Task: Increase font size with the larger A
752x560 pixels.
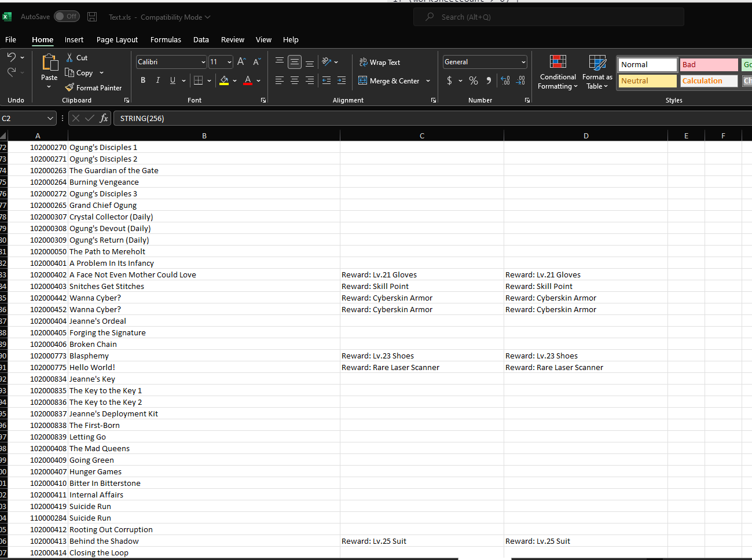Action: pos(241,62)
